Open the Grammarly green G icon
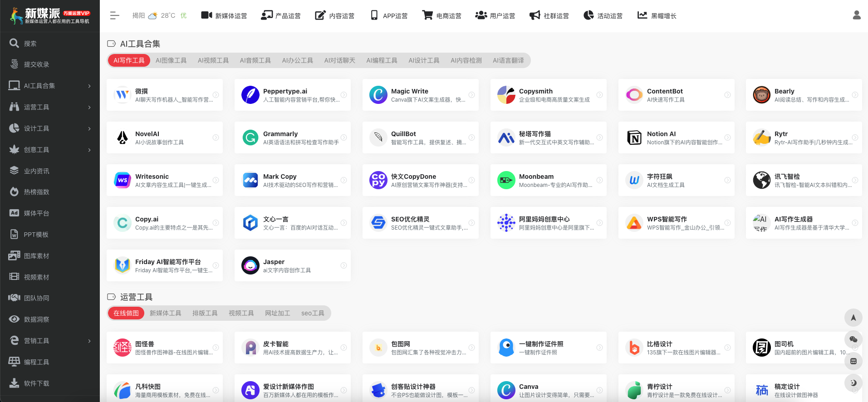This screenshot has width=868, height=402. [250, 137]
